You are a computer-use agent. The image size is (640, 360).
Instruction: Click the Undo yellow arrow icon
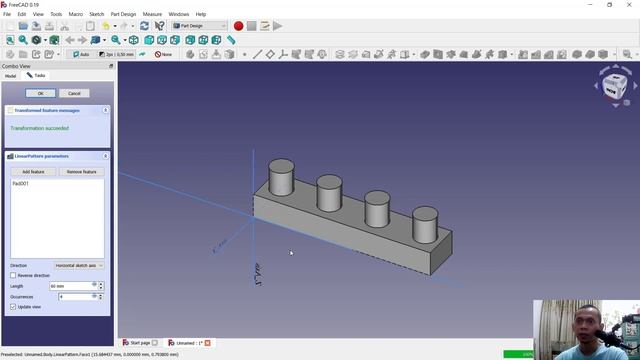[106, 26]
